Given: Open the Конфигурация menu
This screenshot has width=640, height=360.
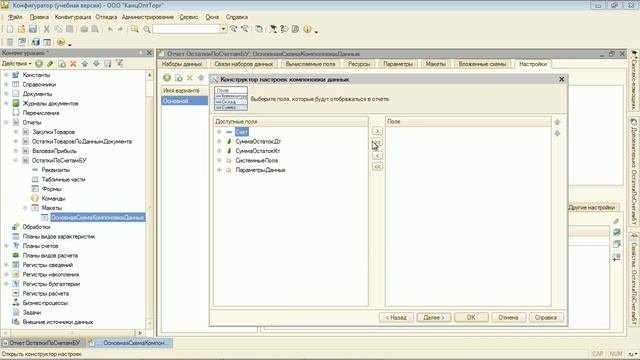Looking at the screenshot, I should click(x=73, y=17).
